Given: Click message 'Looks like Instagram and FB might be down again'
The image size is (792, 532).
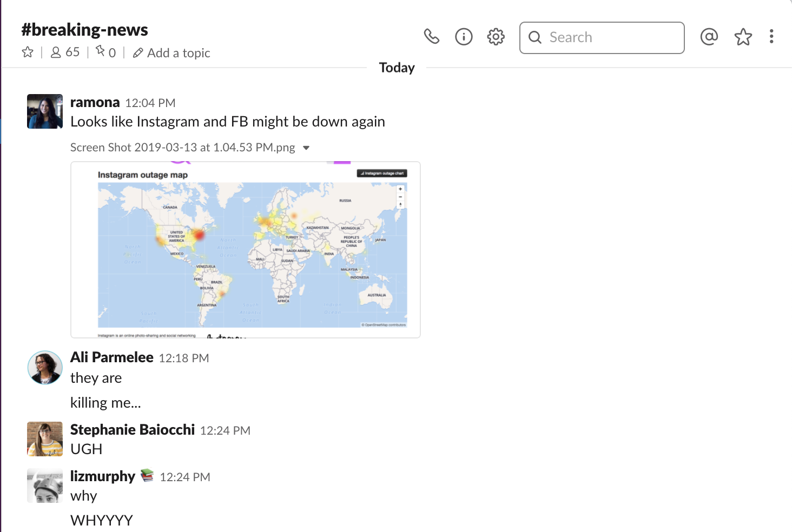Looking at the screenshot, I should coord(228,122).
